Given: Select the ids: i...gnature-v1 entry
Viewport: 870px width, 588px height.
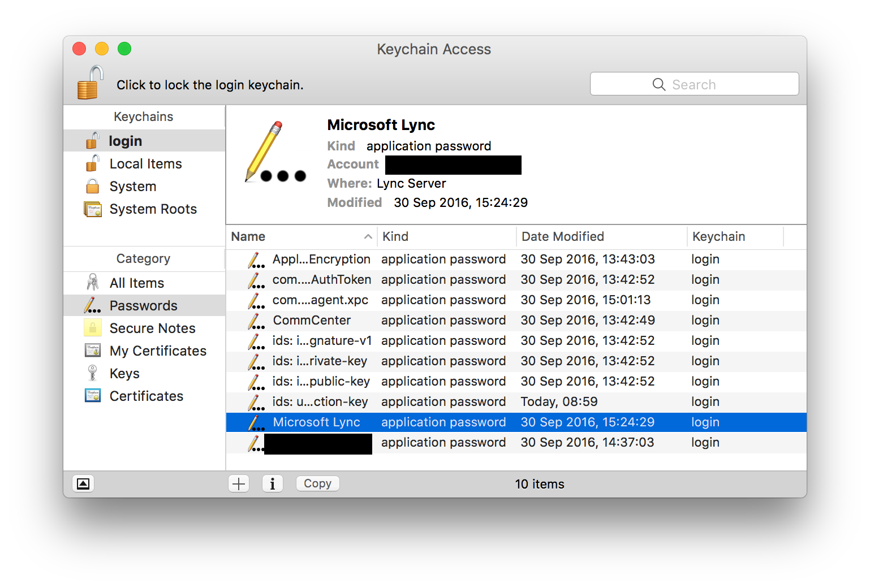Looking at the screenshot, I should point(516,340).
